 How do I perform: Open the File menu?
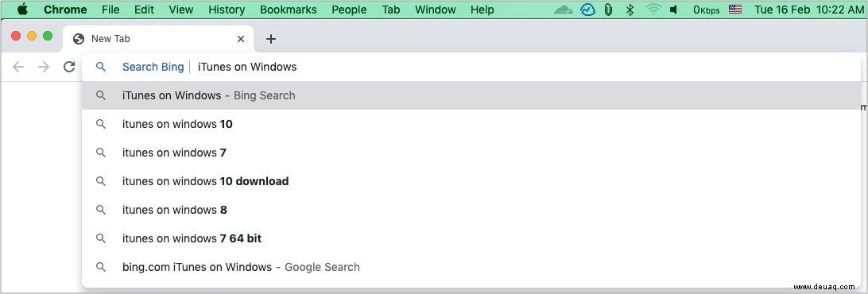click(110, 10)
